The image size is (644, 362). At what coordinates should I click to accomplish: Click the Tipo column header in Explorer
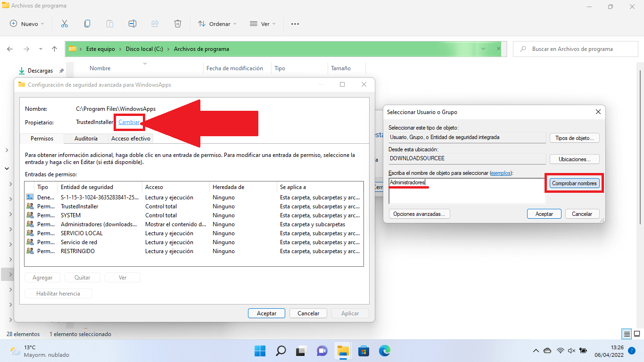(299, 68)
